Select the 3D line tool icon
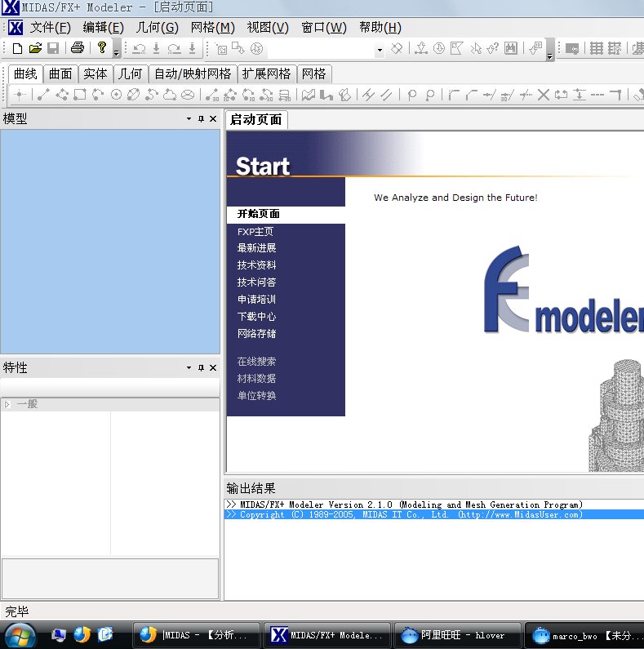The image size is (644, 649). [x=212, y=95]
